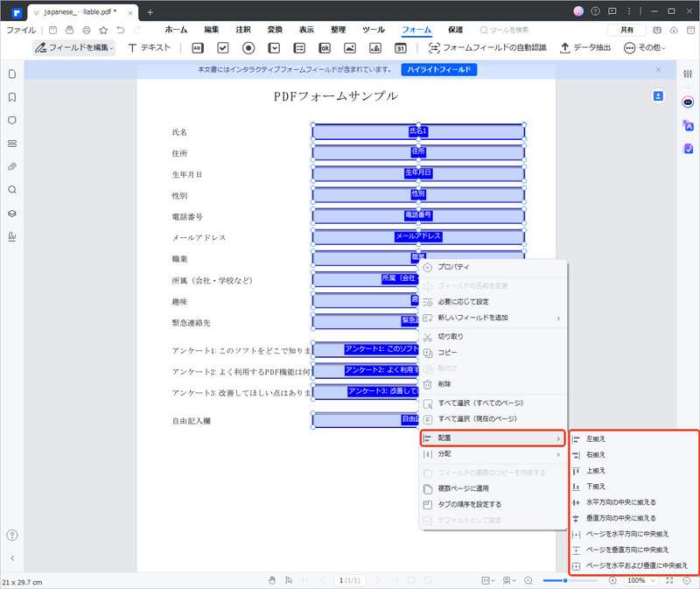Open the ホーム tab
Screen dimensions: 700x589
(x=176, y=30)
